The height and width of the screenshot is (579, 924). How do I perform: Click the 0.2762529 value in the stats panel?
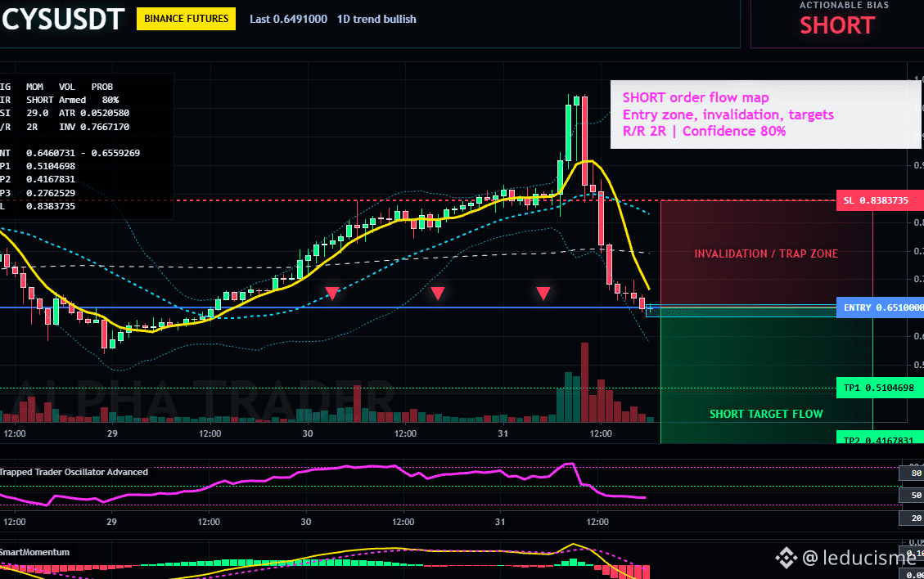51,193
